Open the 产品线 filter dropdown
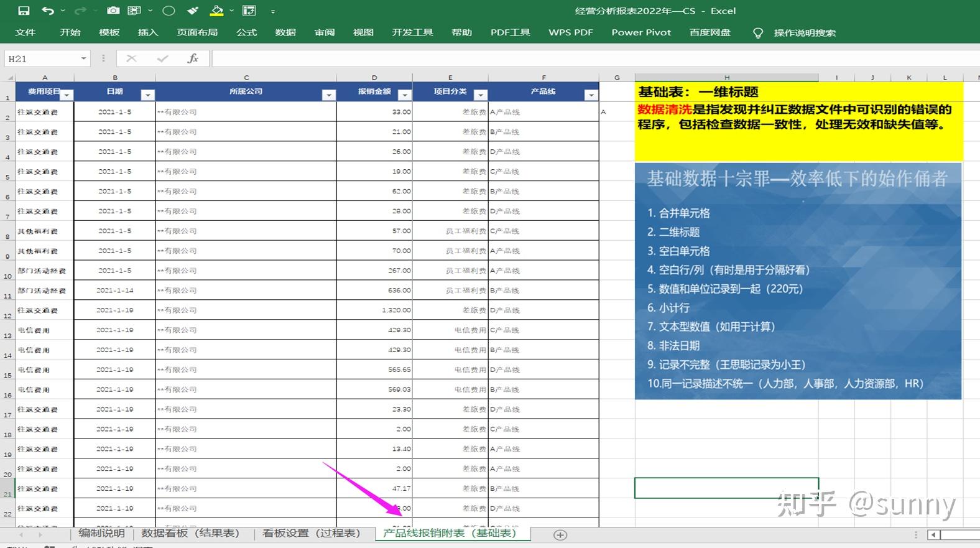The height and width of the screenshot is (548, 980). (x=591, y=95)
